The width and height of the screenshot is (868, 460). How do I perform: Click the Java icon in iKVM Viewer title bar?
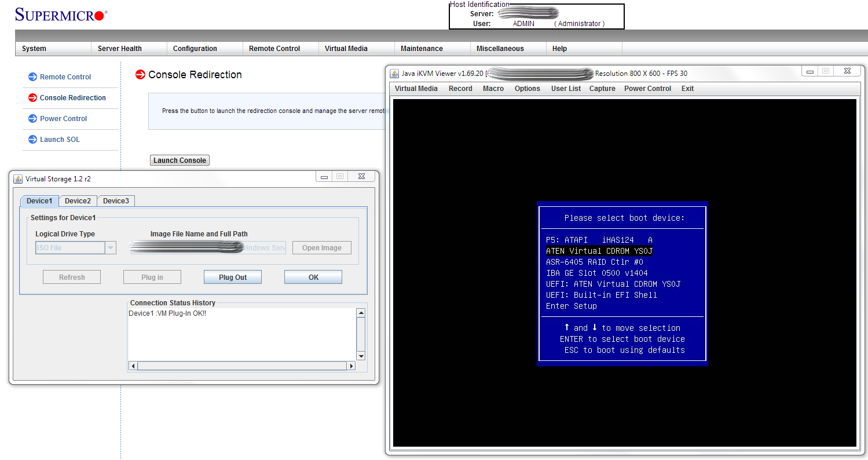(394, 73)
